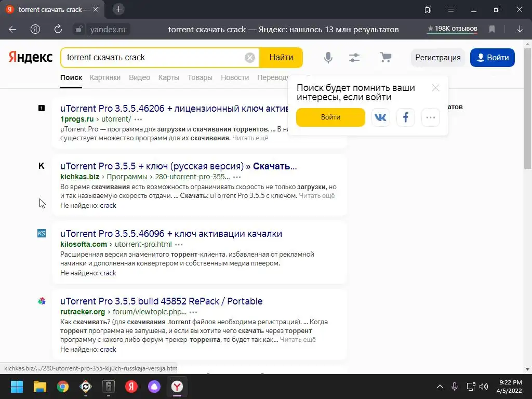Viewport: 532px width, 399px height.
Task: Open the red Yandex icon in taskbar
Action: [x=131, y=387]
